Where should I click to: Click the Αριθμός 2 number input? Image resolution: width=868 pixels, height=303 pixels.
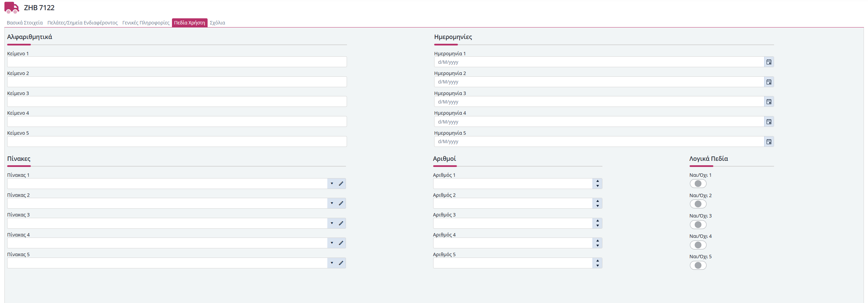(x=513, y=203)
